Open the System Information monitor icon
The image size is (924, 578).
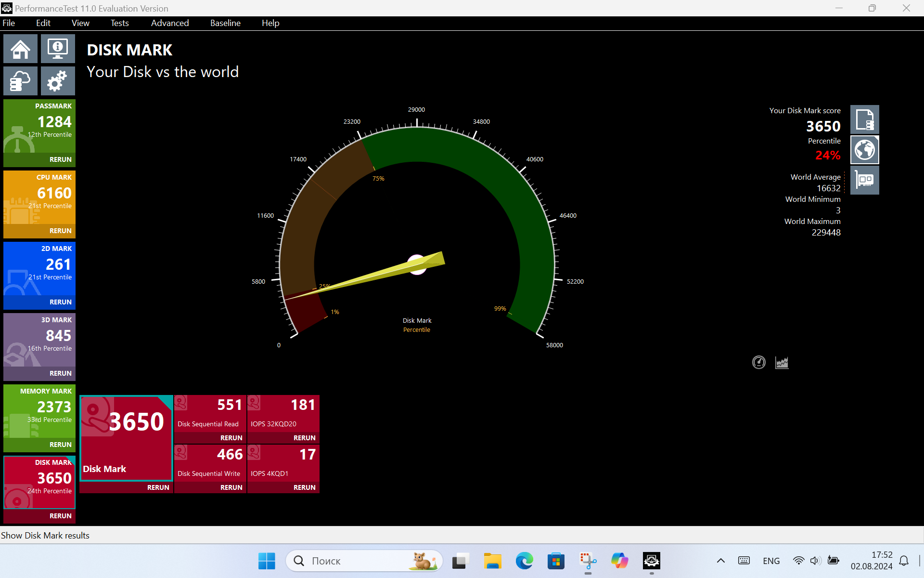click(x=58, y=49)
